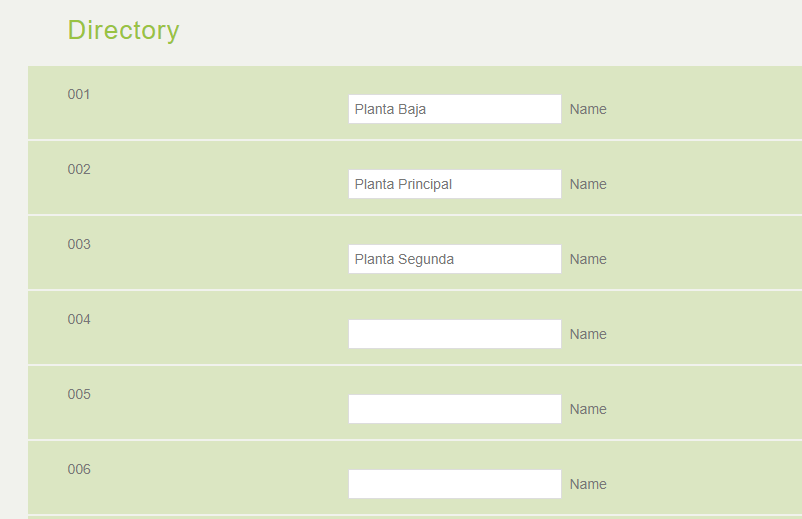802x519 pixels.
Task: Select the Name label beside Planta Segunda
Action: coord(588,260)
